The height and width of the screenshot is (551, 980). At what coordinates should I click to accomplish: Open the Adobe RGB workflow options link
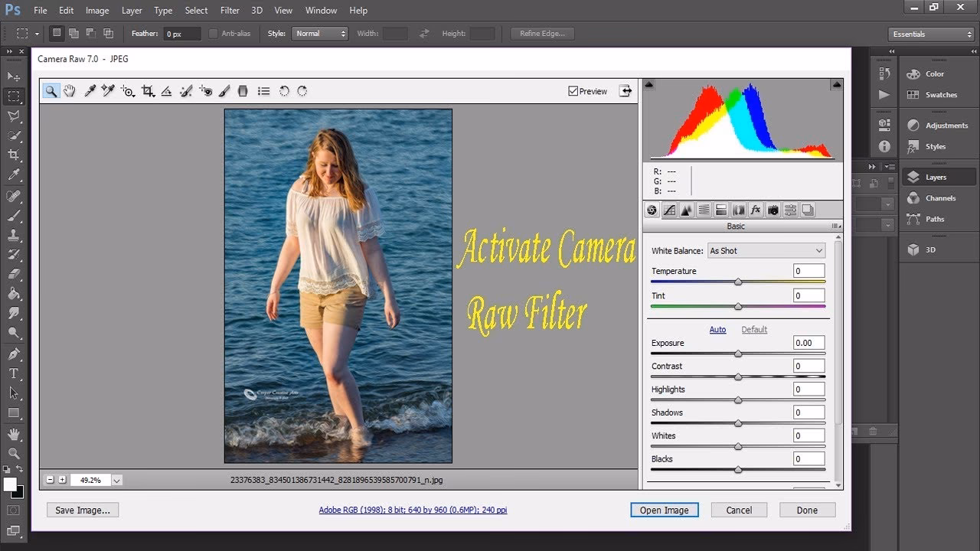pos(413,510)
